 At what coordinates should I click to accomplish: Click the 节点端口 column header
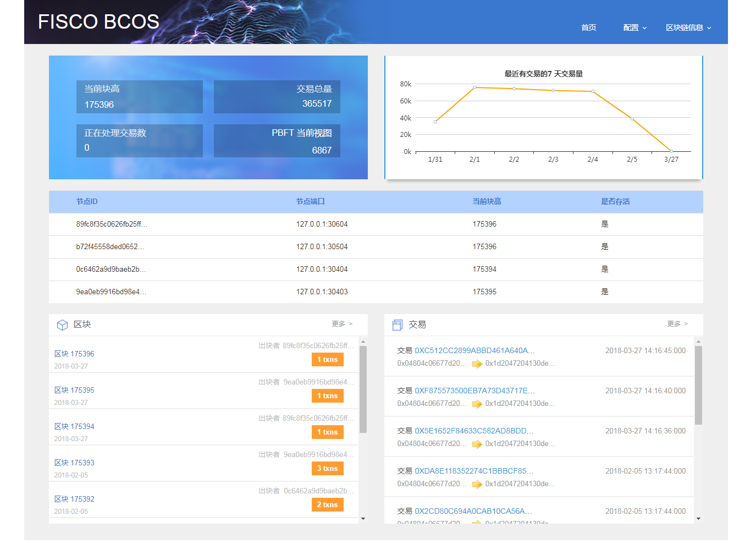click(x=311, y=202)
